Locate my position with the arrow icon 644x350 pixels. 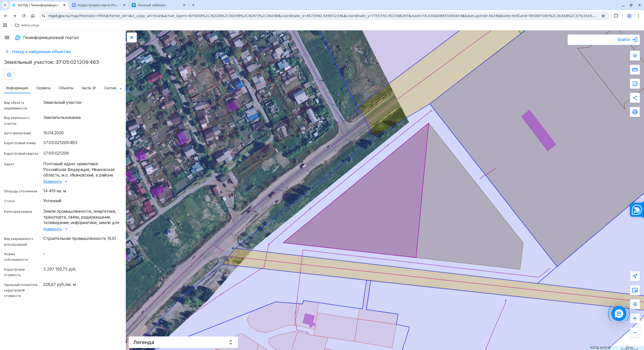click(635, 276)
